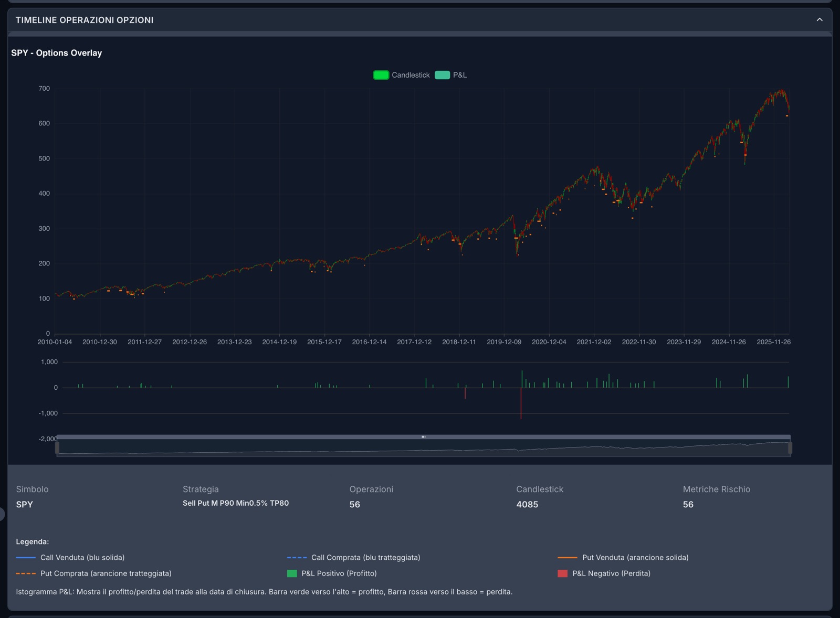
Task: Click the center grip of the zoom slider
Action: (423, 436)
